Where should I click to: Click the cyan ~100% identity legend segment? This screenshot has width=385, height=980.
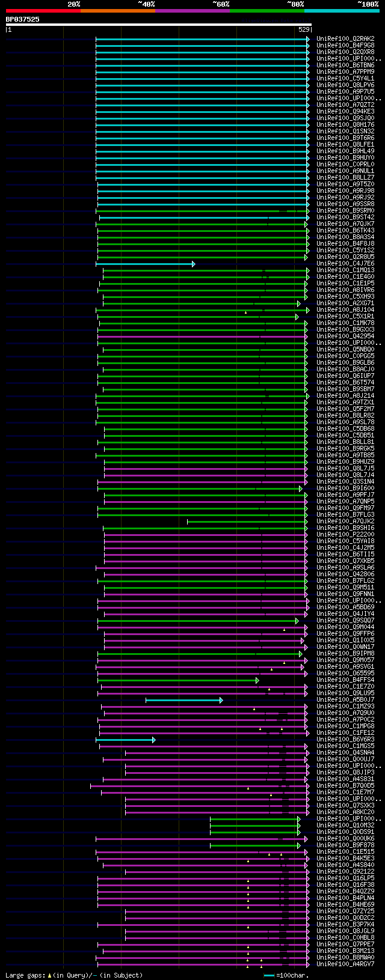[341, 11]
